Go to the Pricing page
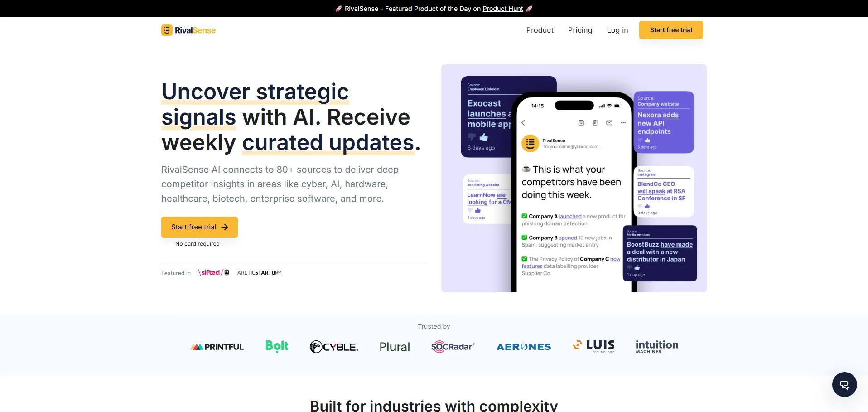868x412 pixels. tap(580, 30)
